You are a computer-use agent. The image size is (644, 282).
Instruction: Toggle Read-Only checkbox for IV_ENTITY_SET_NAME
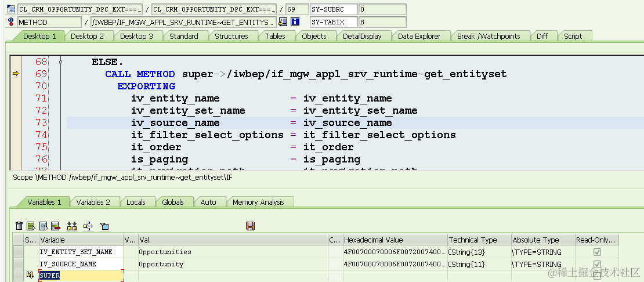pos(597,252)
